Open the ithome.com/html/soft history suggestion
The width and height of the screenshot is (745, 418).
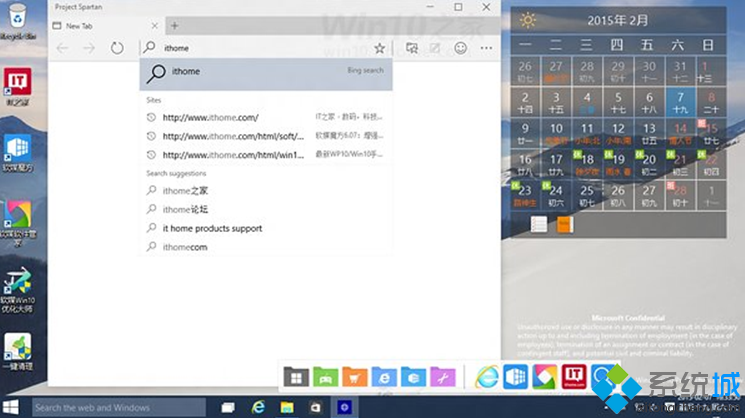(266, 136)
